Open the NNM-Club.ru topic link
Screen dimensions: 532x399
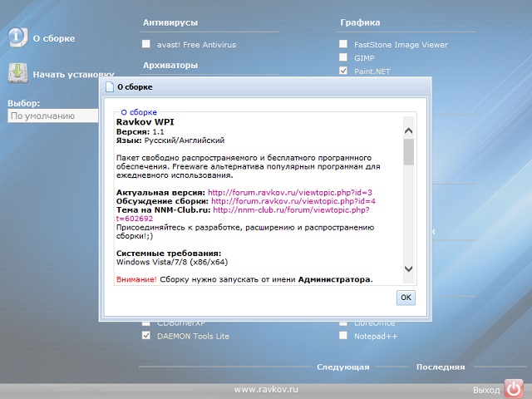click(x=291, y=210)
